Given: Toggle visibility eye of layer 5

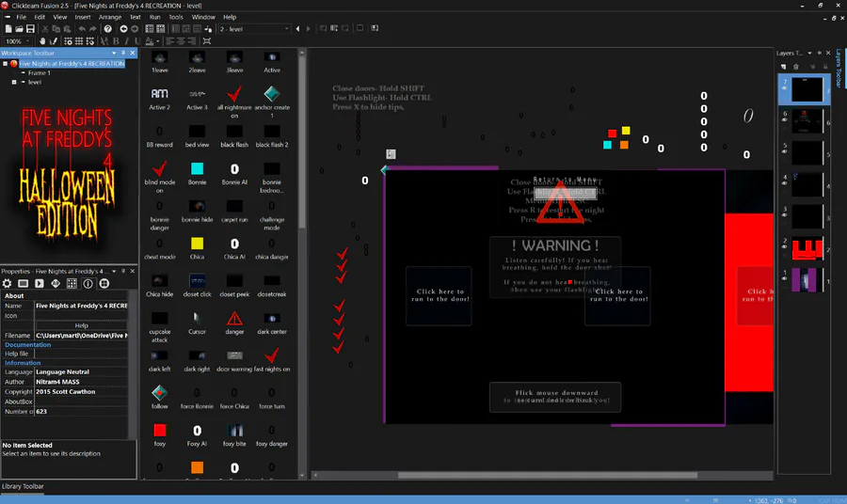Looking at the screenshot, I should point(784,152).
